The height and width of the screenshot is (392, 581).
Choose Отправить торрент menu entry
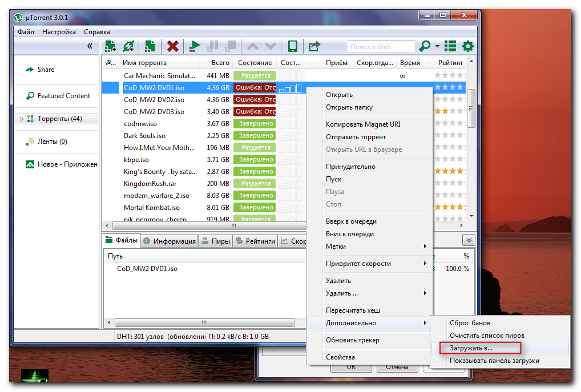tap(370, 137)
